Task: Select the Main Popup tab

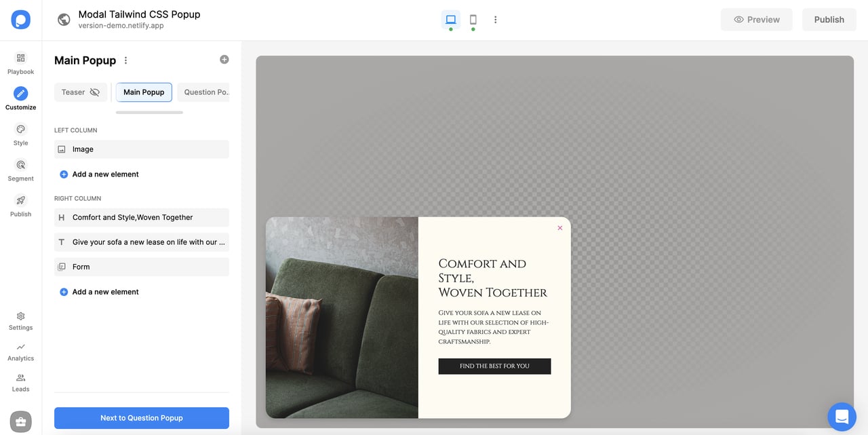Action: click(x=144, y=92)
